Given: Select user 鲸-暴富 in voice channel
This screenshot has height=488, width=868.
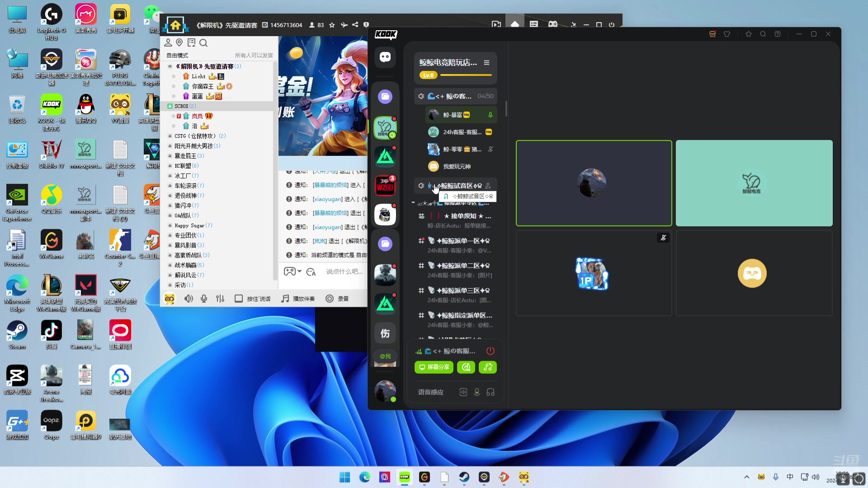Looking at the screenshot, I should tap(461, 115).
